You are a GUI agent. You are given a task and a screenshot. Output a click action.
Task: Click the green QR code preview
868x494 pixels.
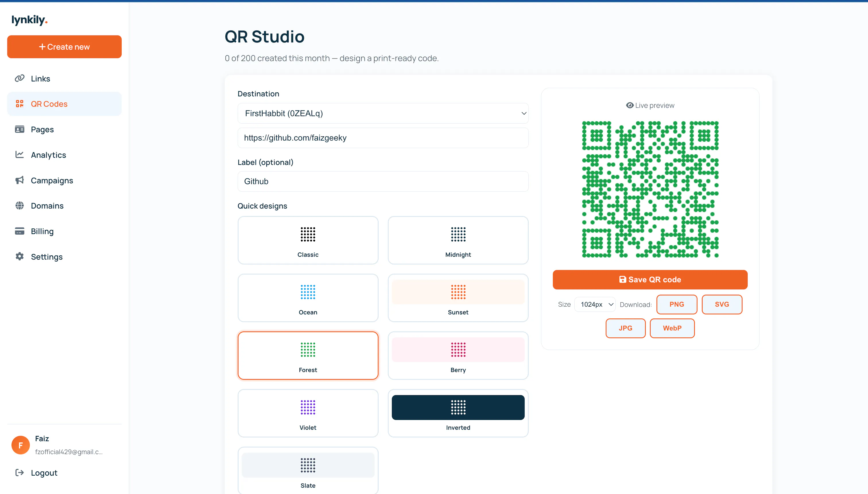650,189
